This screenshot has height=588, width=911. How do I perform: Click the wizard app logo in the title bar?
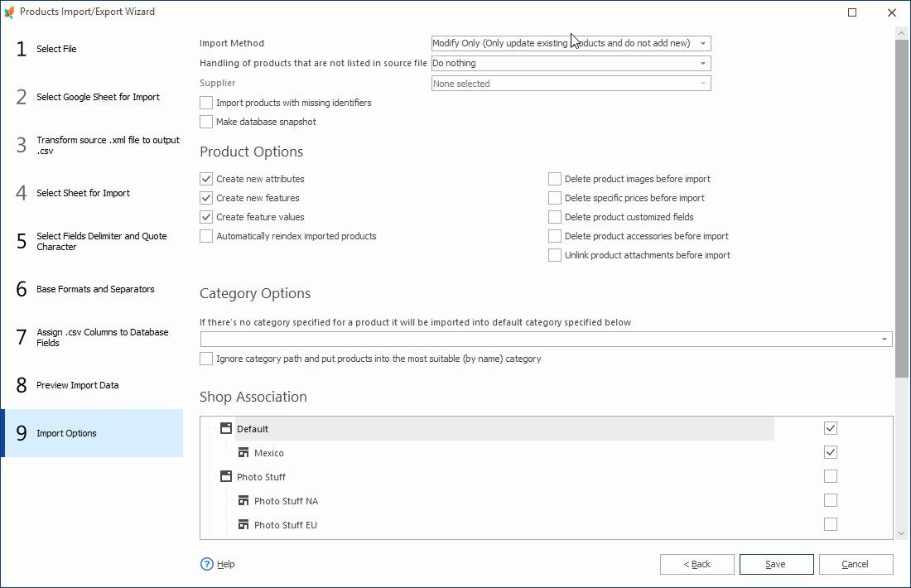click(9, 12)
